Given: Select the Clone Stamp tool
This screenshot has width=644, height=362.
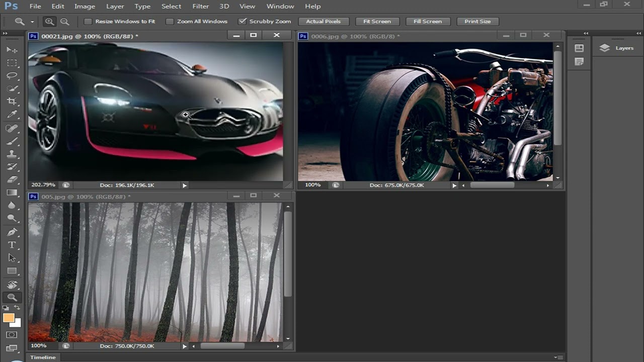Looking at the screenshot, I should click(12, 154).
